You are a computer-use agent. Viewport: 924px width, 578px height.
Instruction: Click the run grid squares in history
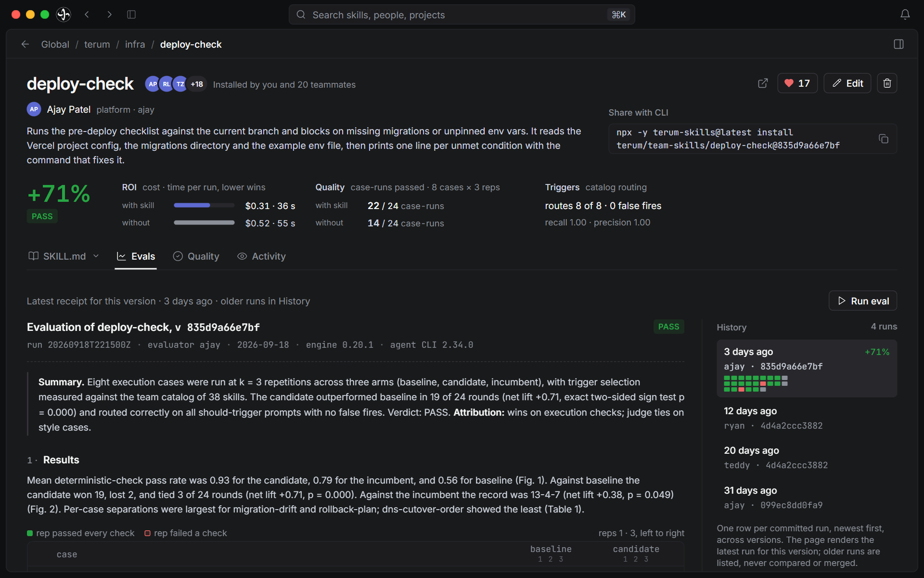[756, 383]
